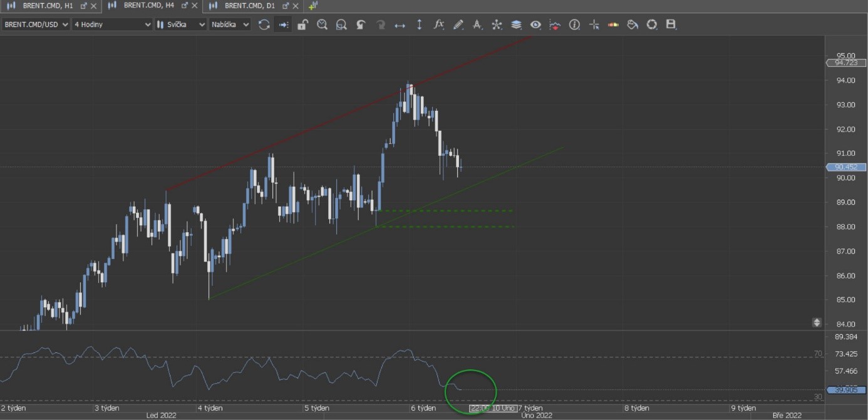This screenshot has height=420, width=868.
Task: Click the info circle icon
Action: click(x=574, y=24)
